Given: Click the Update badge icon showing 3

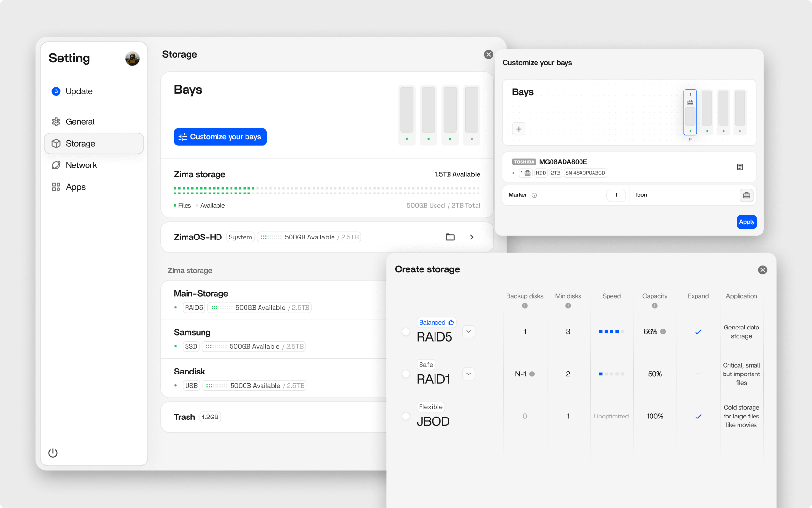Looking at the screenshot, I should [x=56, y=91].
